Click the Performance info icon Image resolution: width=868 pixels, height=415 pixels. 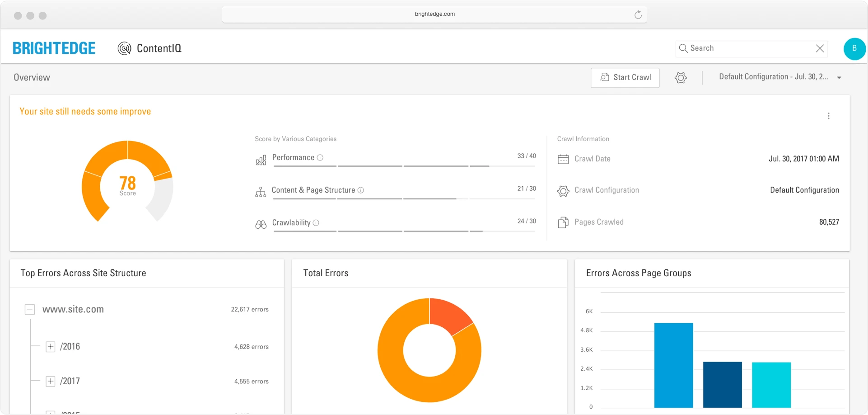coord(320,158)
